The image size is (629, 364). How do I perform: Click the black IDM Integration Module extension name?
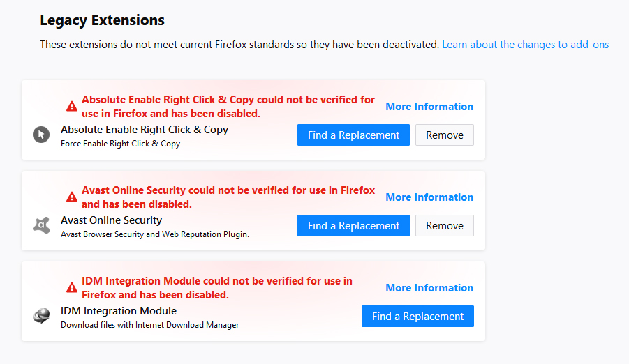point(119,311)
